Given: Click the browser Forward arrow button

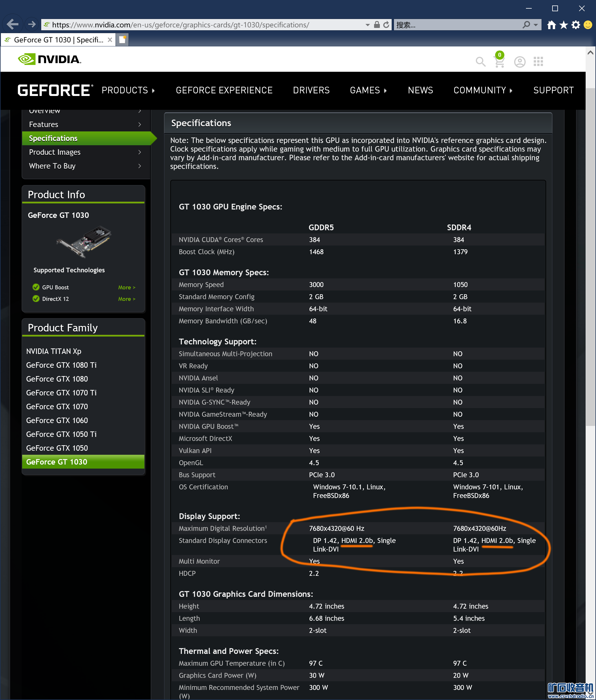Looking at the screenshot, I should 32,24.
